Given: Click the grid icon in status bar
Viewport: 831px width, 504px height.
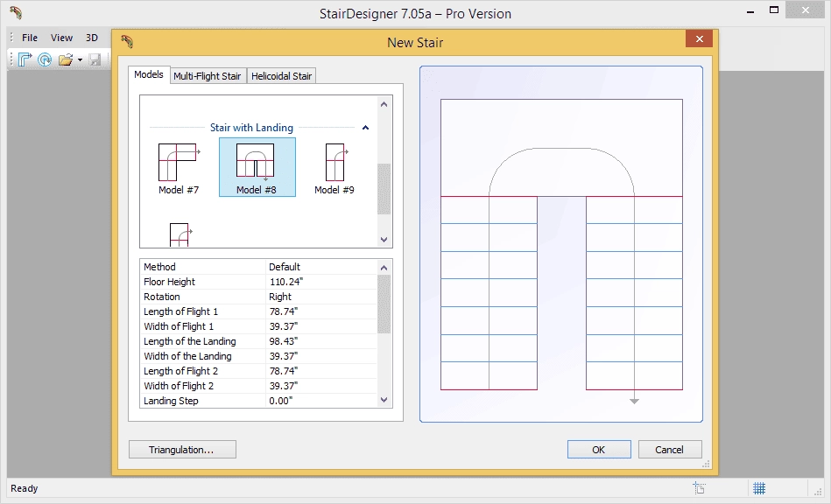Looking at the screenshot, I should coord(759,487).
